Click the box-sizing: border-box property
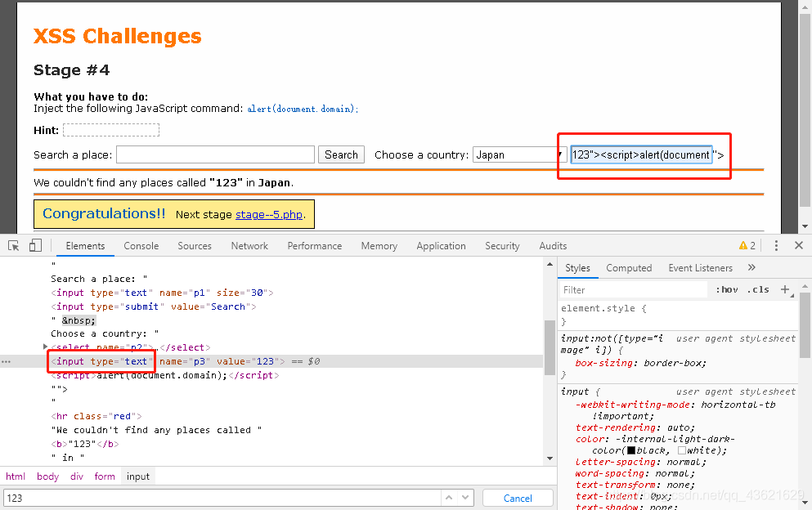The image size is (812, 510). pos(640,363)
